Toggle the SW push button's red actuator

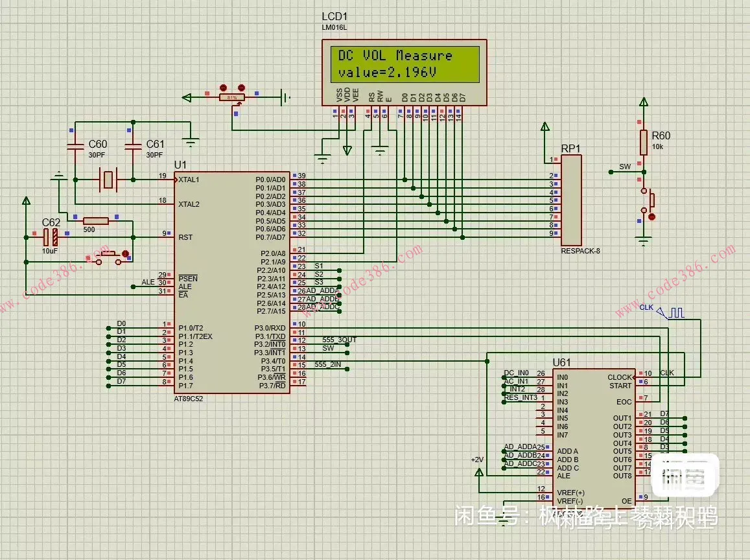[x=652, y=216]
